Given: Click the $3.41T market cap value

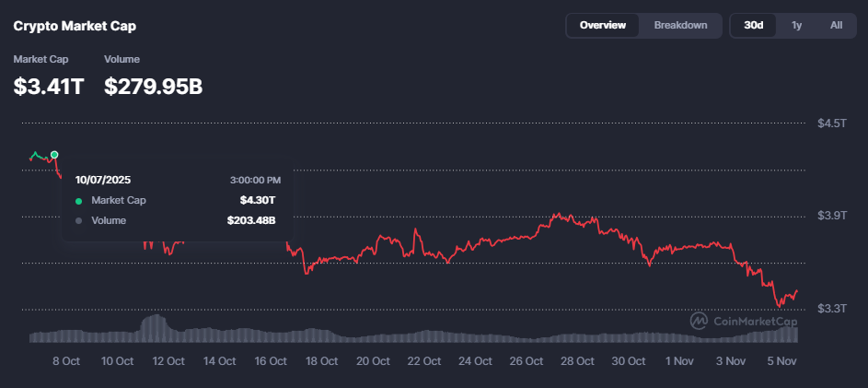Looking at the screenshot, I should coord(48,87).
